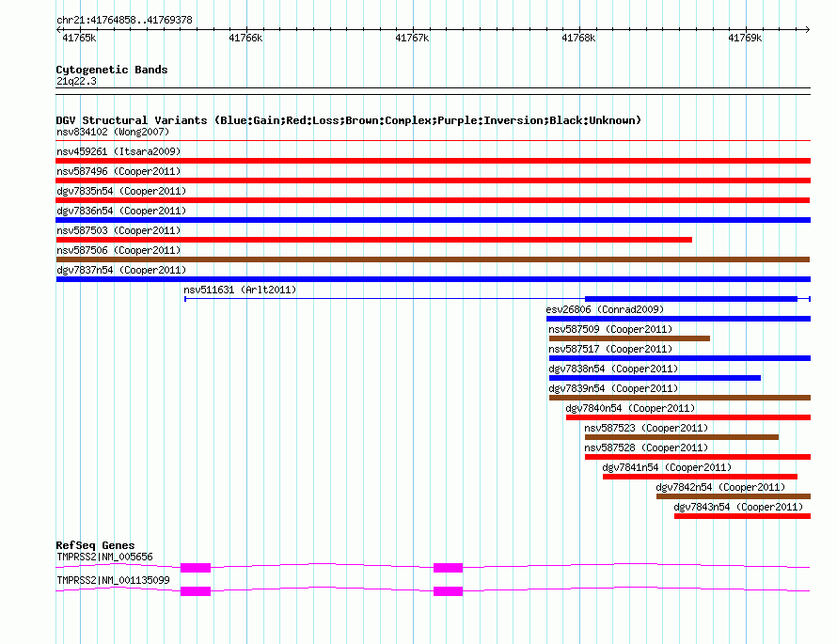Viewport: 837px width, 644px height.
Task: Select the dgv7843n54 red loss bar
Action: click(x=743, y=516)
